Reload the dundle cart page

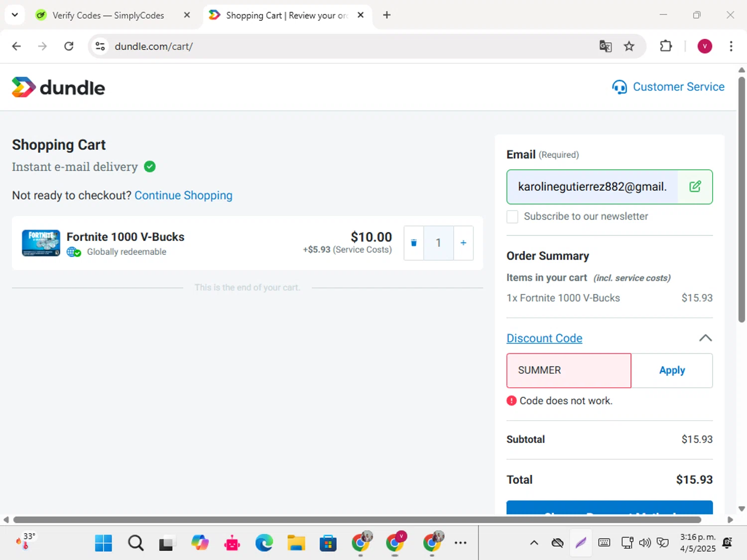(69, 46)
